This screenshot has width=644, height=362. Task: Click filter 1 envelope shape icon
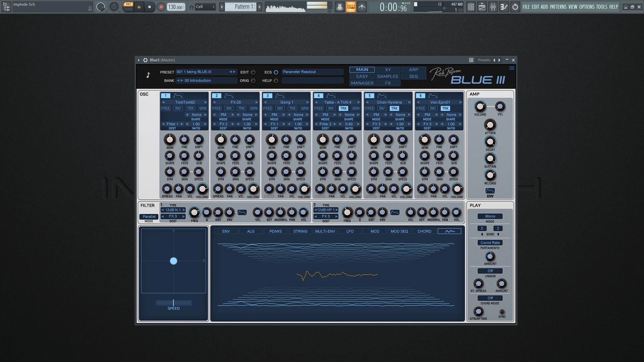242,213
